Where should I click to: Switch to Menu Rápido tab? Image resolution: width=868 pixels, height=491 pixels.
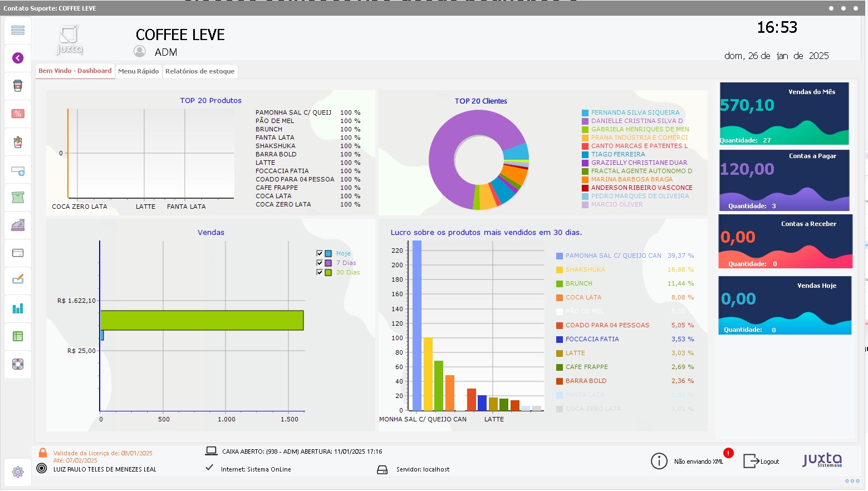pyautogui.click(x=138, y=71)
